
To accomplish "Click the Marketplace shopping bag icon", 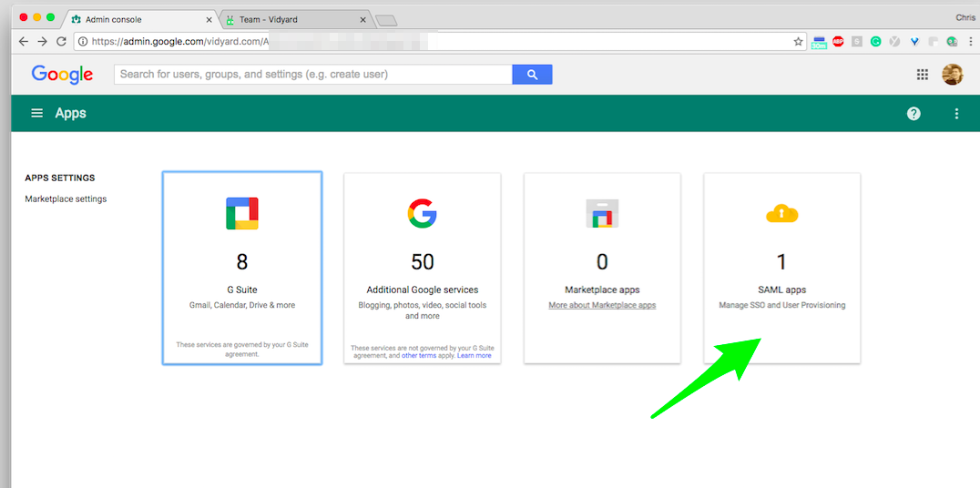I will pyautogui.click(x=602, y=214).
